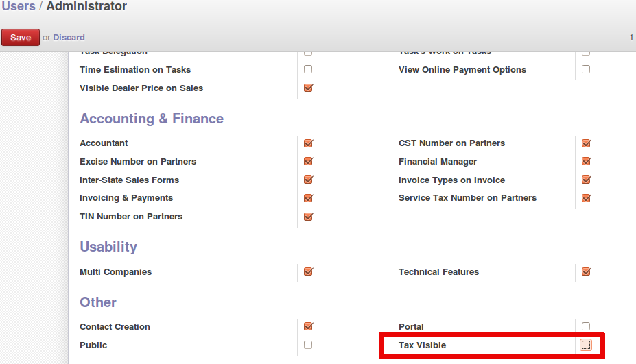Toggle Invoice Types on Invoice checkbox
636x364 pixels.
[x=586, y=180]
